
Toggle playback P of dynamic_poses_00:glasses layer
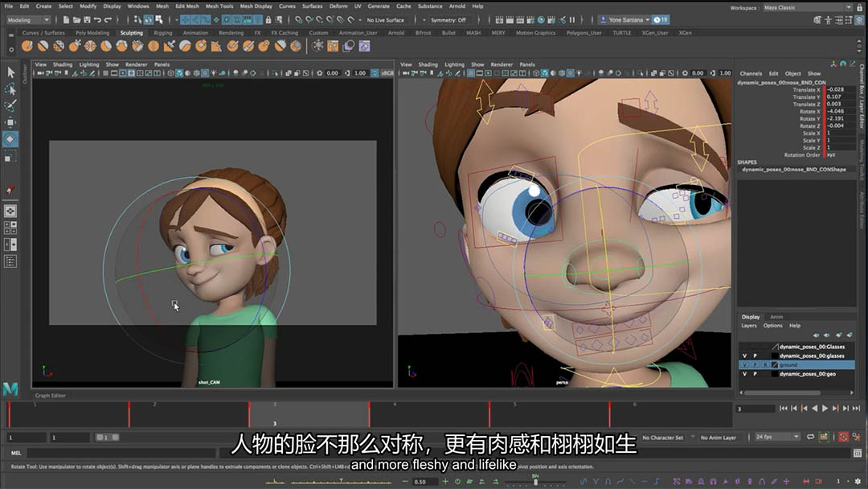point(755,356)
